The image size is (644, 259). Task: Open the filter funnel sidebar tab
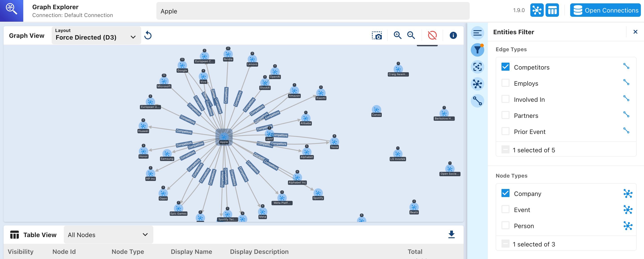coord(477,50)
